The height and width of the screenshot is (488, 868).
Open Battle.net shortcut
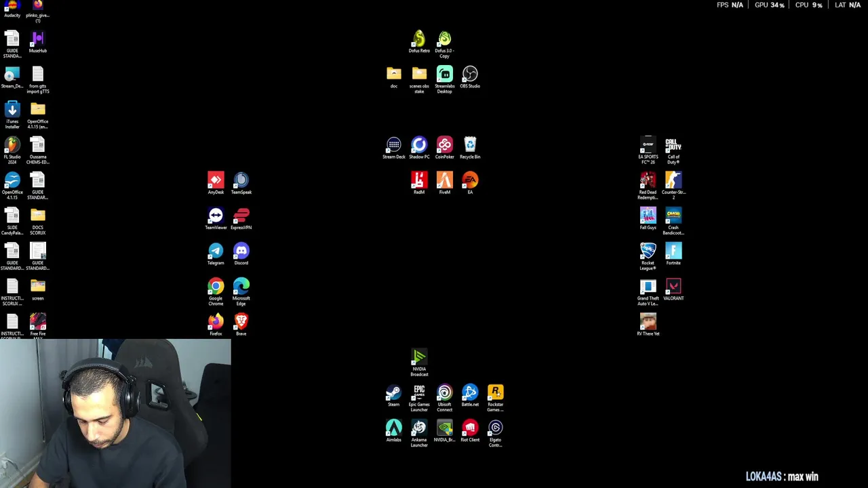[470, 395]
